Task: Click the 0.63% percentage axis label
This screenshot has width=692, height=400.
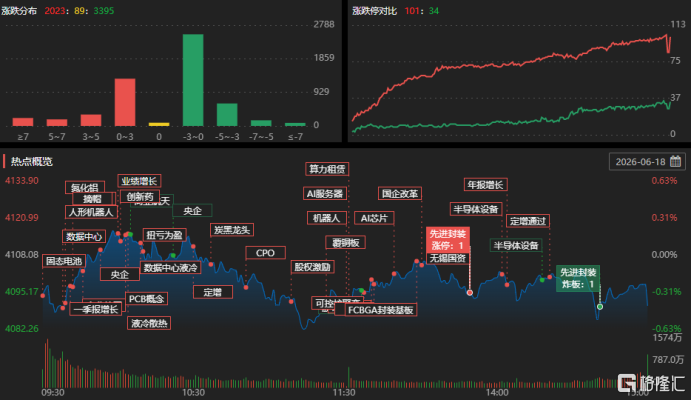Action: tap(664, 181)
